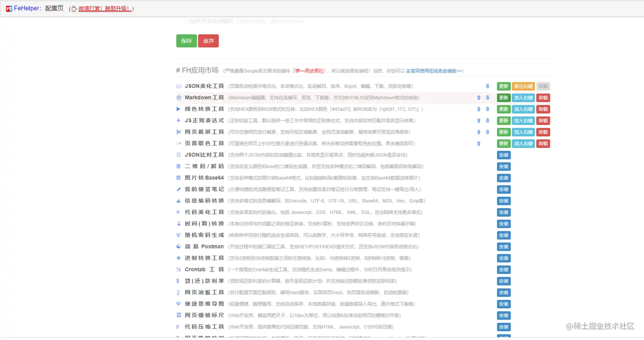The height and width of the screenshot is (340, 644).
Task: Move JS正则表达式 up with the up arrow
Action: click(479, 121)
